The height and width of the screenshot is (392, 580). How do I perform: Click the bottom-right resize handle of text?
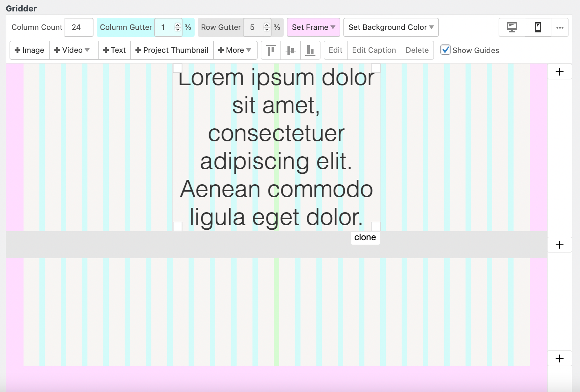tap(376, 226)
